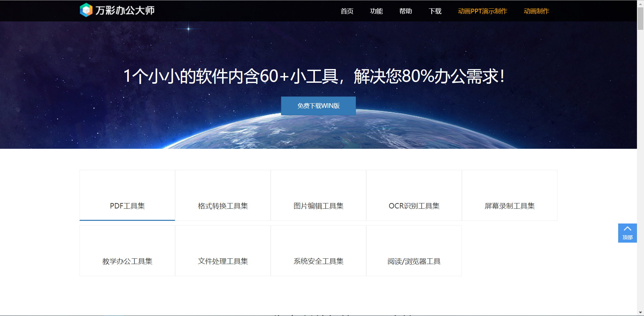Select the 格式转换工具集 tab

[223, 195]
